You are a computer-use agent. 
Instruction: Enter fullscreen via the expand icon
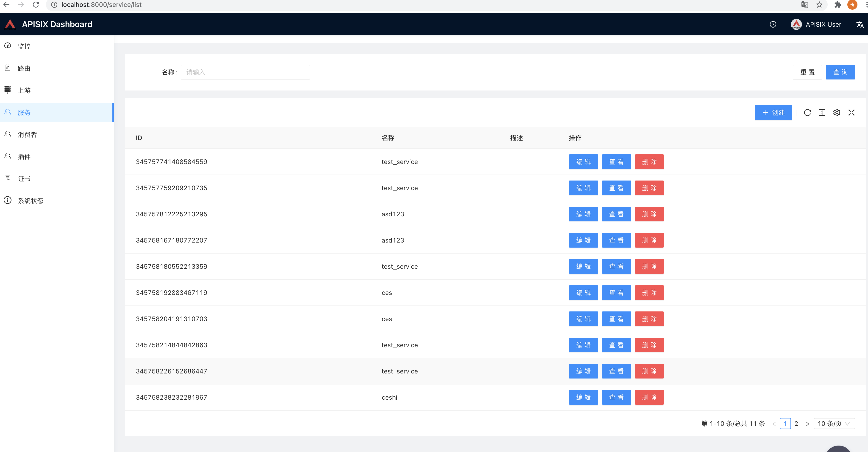(851, 113)
